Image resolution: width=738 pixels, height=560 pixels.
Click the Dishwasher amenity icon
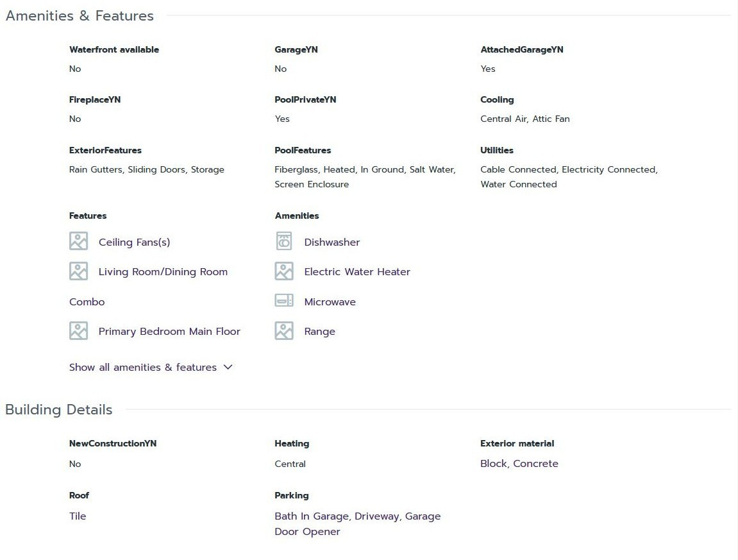pos(284,241)
